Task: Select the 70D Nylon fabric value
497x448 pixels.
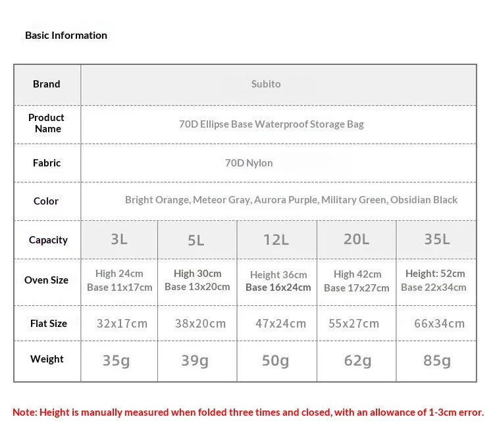Action: (249, 163)
